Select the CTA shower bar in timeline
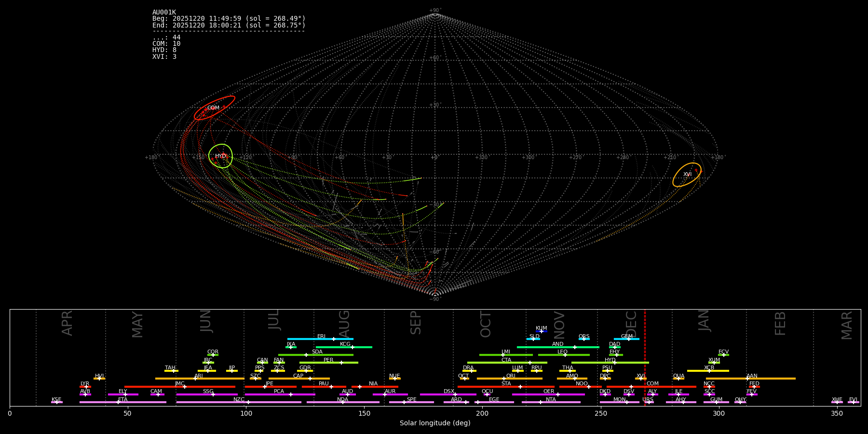Viewport: 868px width, 434px height. point(507,363)
